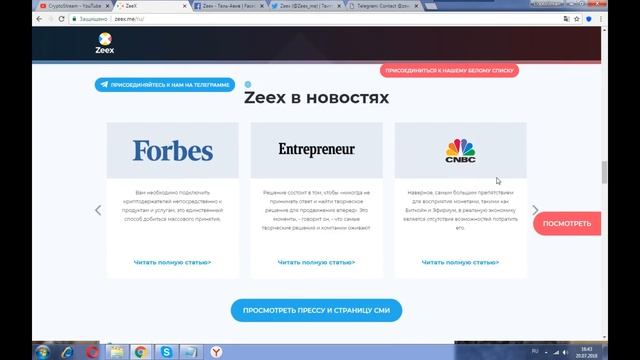Click the page vertical scrollbar thumb

point(604,172)
